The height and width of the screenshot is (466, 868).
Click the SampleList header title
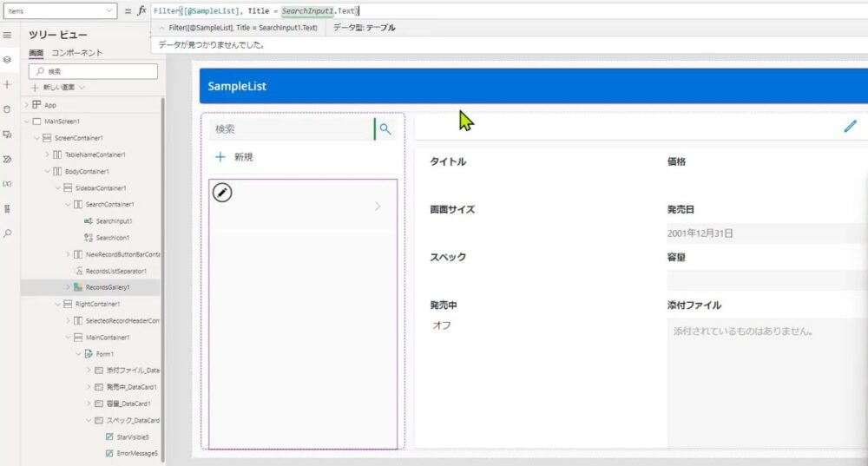[x=237, y=86]
